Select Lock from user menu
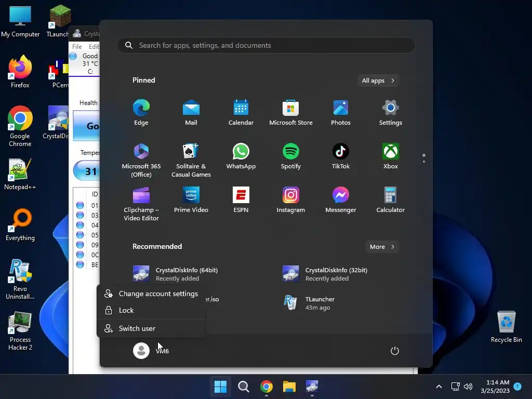Image resolution: width=532 pixels, height=399 pixels. [151, 310]
